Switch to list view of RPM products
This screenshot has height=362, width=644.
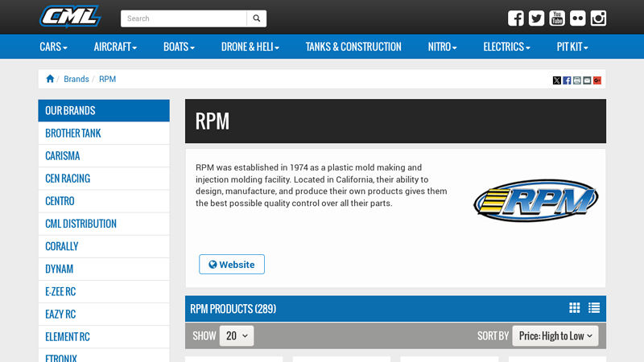(x=594, y=308)
